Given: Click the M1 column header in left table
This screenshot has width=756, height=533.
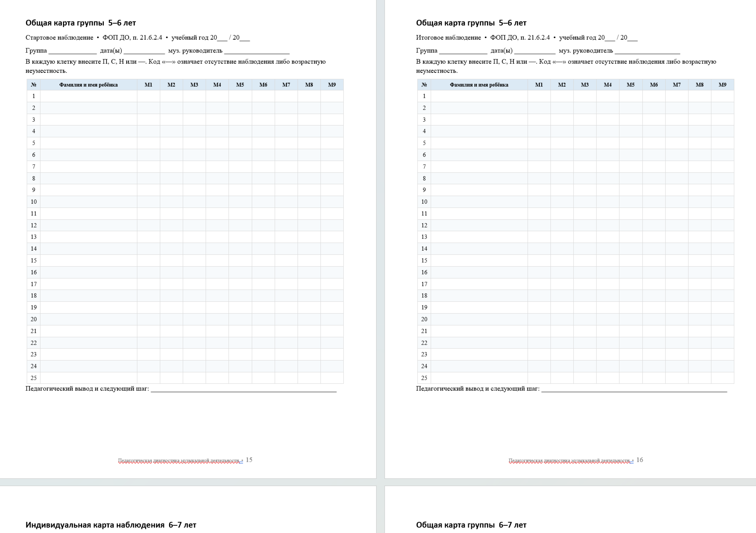Looking at the screenshot, I should pyautogui.click(x=148, y=85).
